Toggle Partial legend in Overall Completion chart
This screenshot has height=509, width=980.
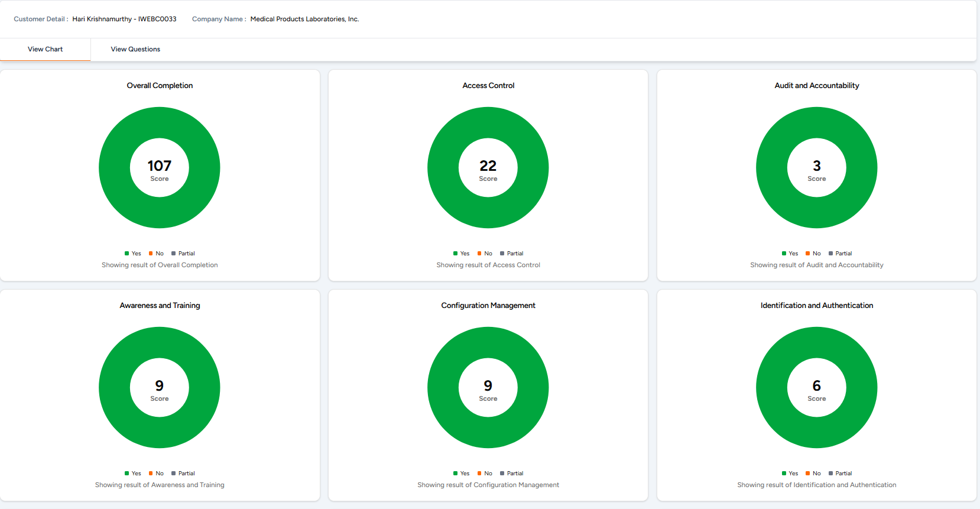click(183, 254)
